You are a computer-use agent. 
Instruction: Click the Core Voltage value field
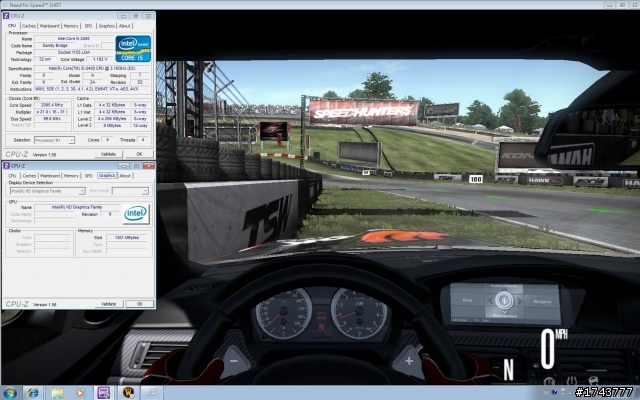click(x=100, y=59)
